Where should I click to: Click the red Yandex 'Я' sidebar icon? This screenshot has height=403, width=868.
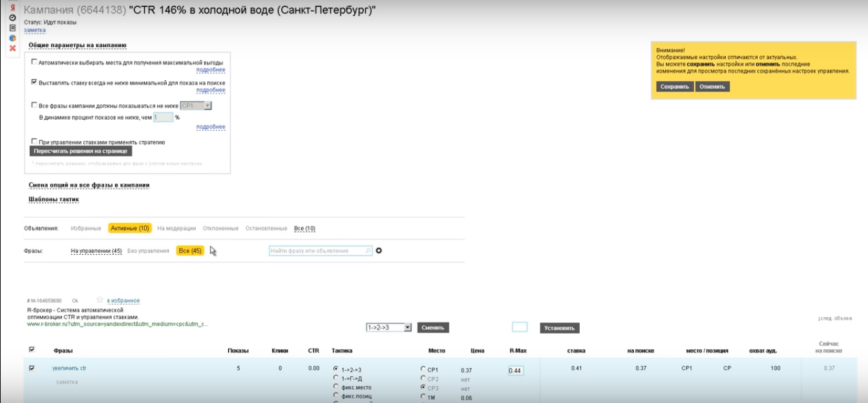pyautogui.click(x=12, y=7)
